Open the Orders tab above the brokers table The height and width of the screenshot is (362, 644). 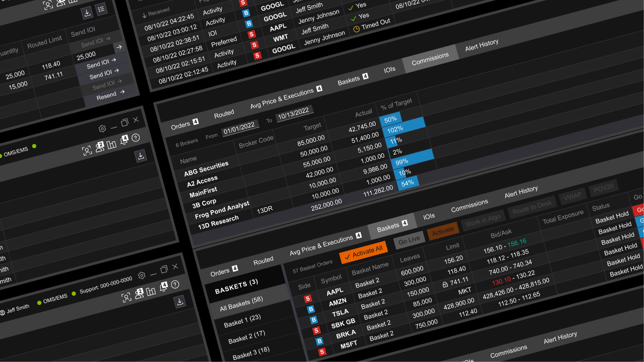(x=185, y=124)
